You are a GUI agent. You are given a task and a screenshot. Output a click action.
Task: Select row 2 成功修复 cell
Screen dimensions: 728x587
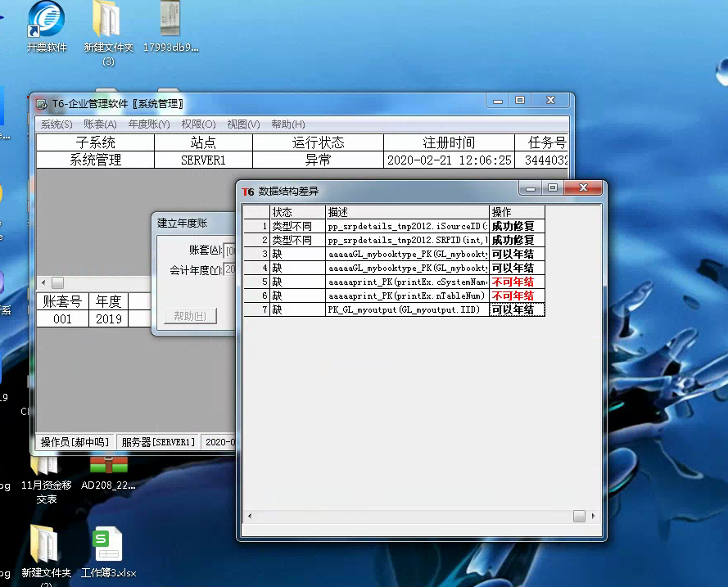(517, 241)
